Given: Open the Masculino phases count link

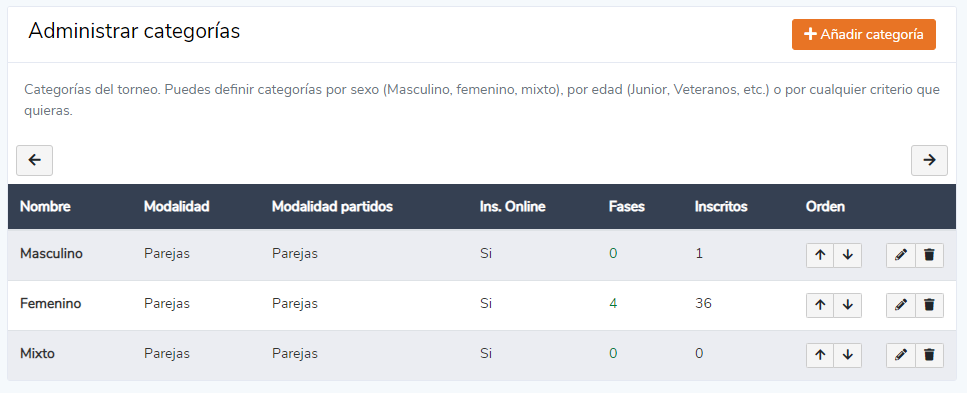Looking at the screenshot, I should [613, 254].
